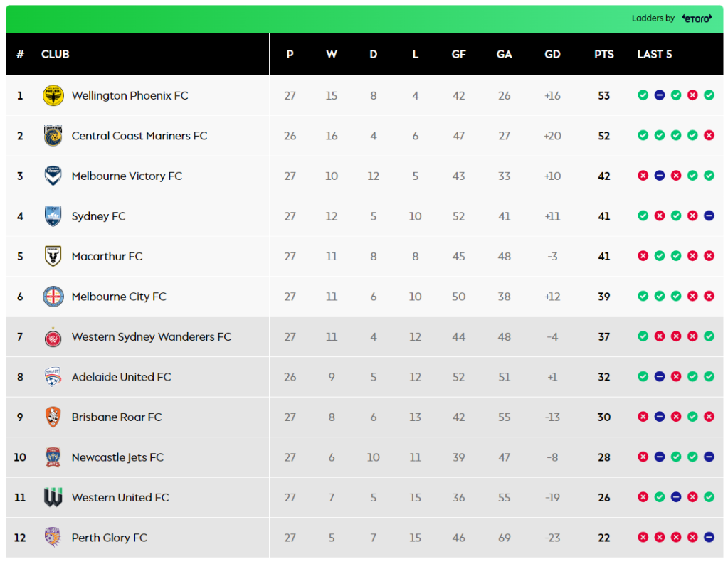The width and height of the screenshot is (728, 564).
Task: Click the Central Coast Mariners crest
Action: pyautogui.click(x=53, y=136)
